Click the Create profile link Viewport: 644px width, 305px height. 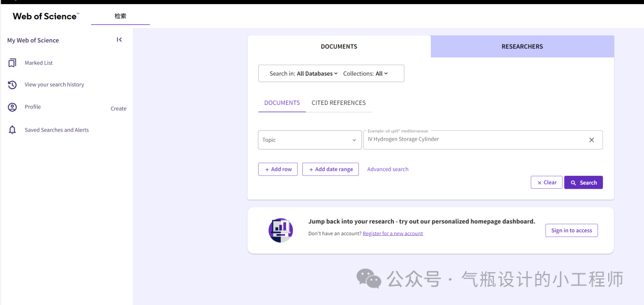click(119, 109)
